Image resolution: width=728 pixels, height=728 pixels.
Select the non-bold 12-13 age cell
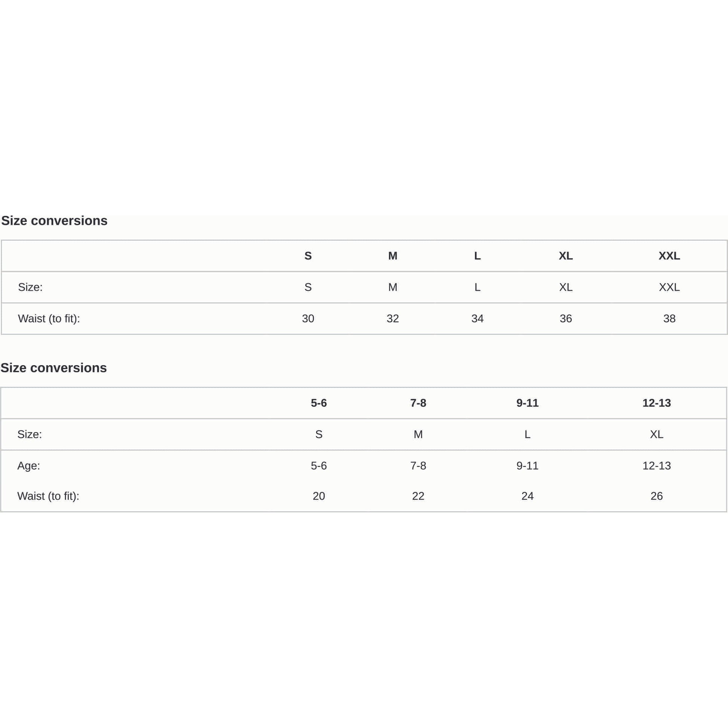point(657,466)
